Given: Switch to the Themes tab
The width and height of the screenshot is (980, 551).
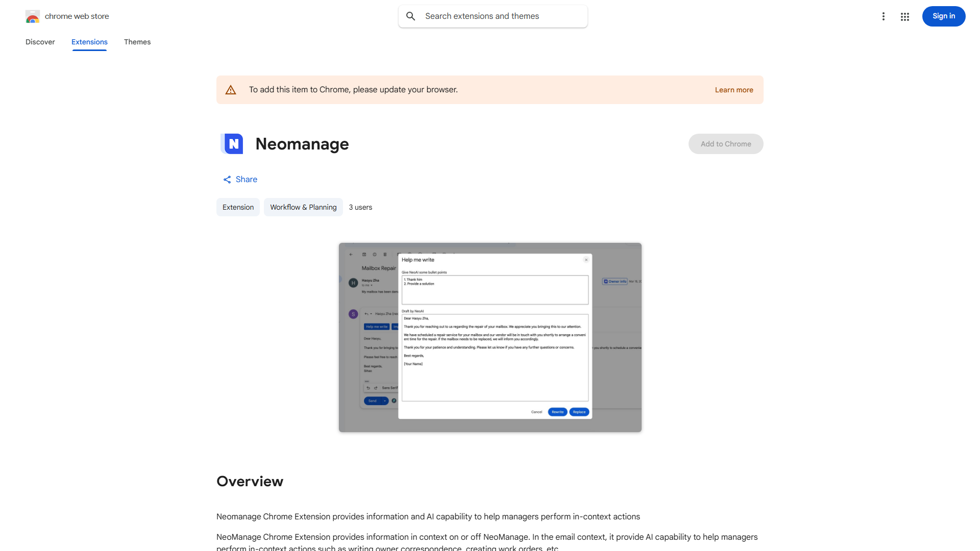Looking at the screenshot, I should [x=137, y=42].
